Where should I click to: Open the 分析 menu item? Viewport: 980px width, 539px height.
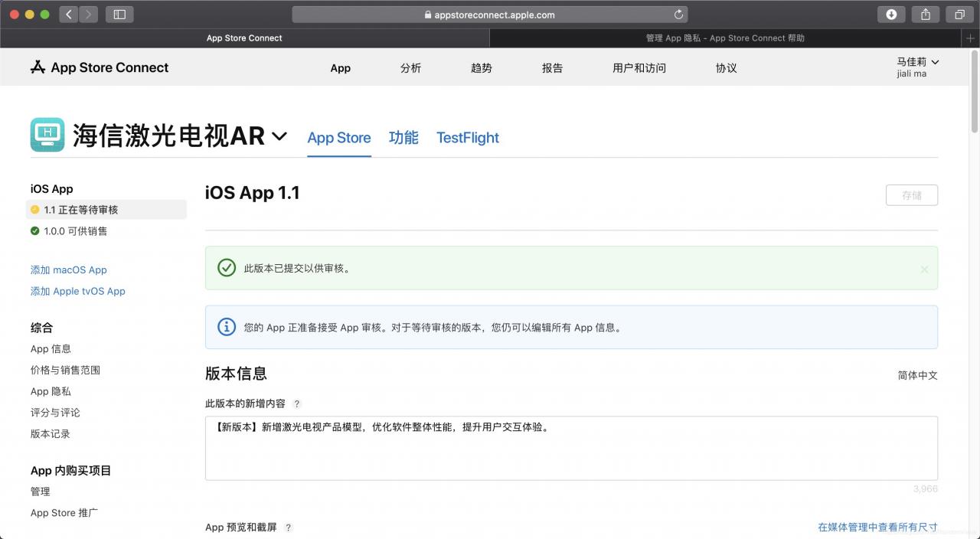click(411, 68)
